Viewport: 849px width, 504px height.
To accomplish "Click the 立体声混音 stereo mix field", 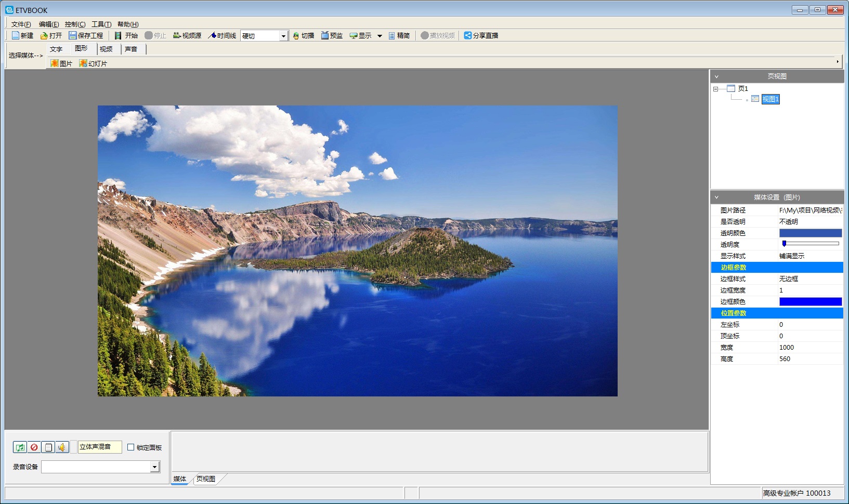I will pyautogui.click(x=100, y=447).
